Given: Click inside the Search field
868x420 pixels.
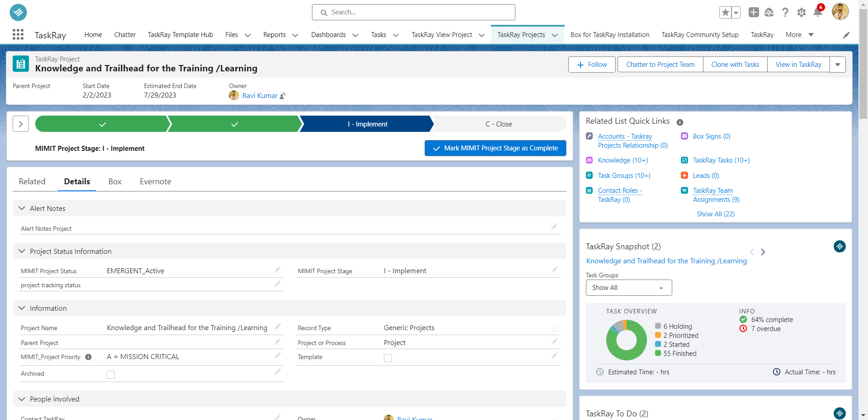Looking at the screenshot, I should pos(413,12).
